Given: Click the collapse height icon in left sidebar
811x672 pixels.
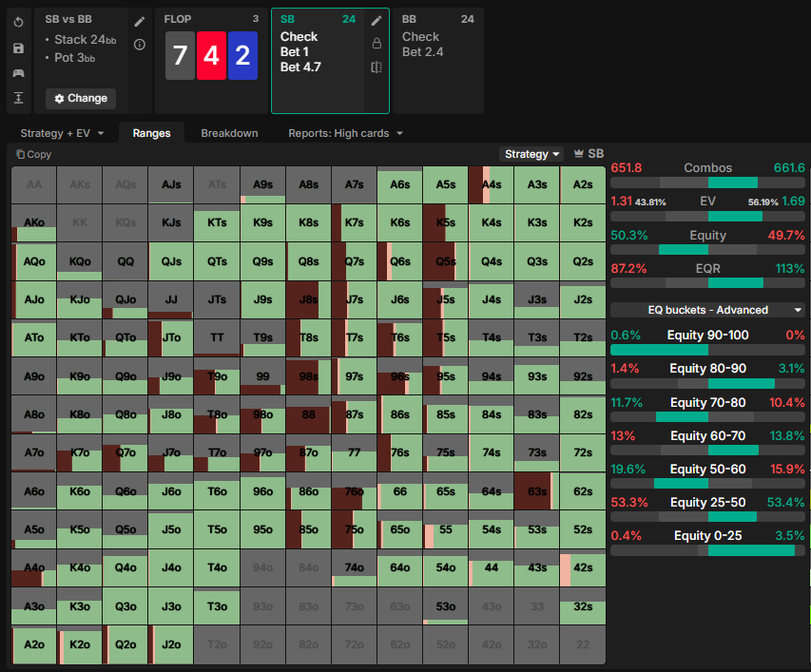Looking at the screenshot, I should [x=18, y=98].
